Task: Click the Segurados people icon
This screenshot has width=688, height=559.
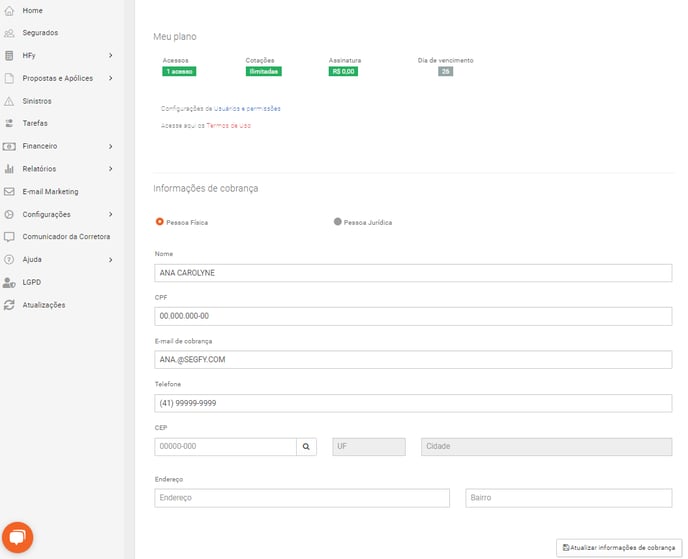Action: click(x=9, y=33)
